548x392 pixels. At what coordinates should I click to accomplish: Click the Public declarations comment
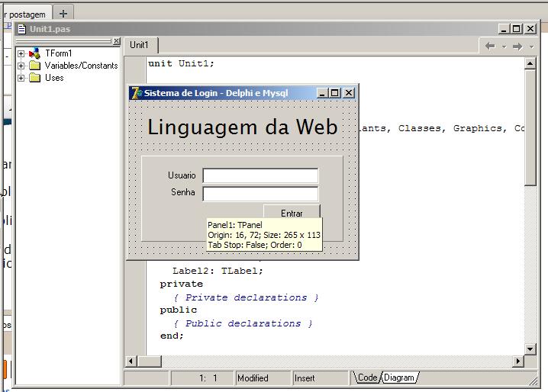[243, 323]
